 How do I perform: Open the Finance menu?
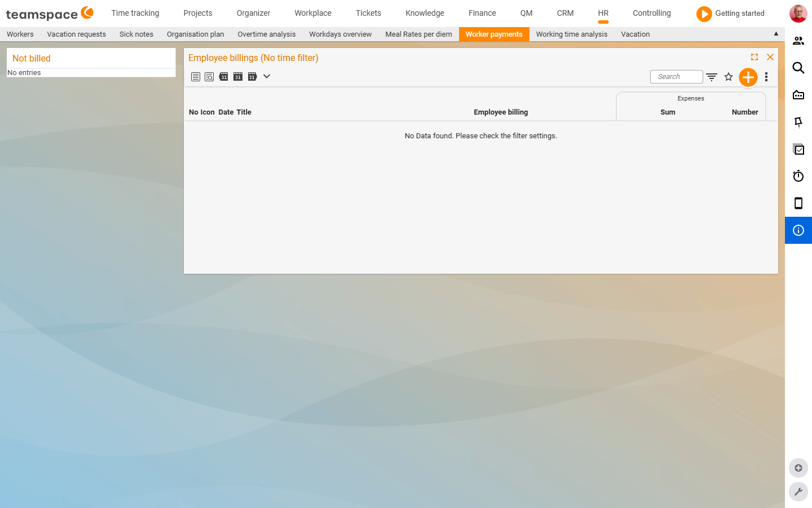(x=482, y=13)
